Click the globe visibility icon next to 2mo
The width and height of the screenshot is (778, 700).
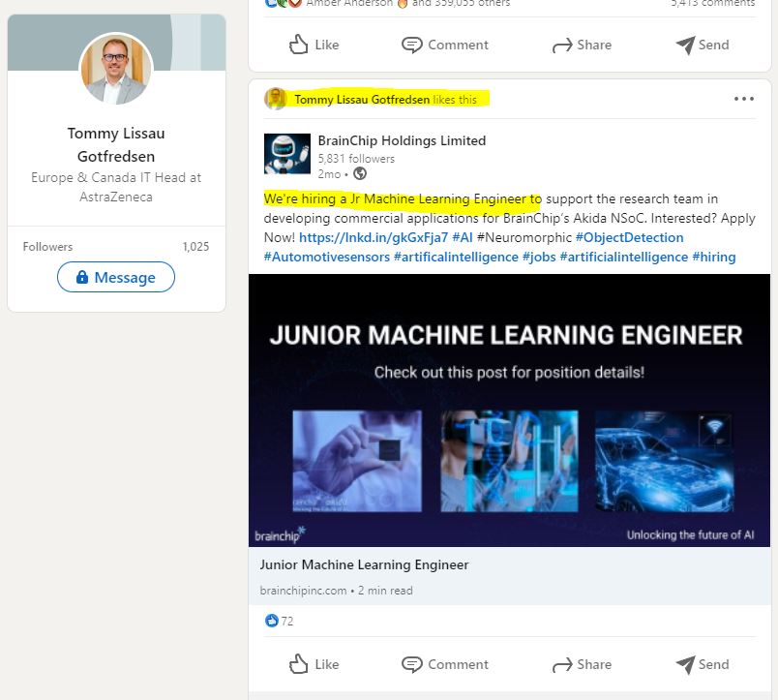[360, 173]
